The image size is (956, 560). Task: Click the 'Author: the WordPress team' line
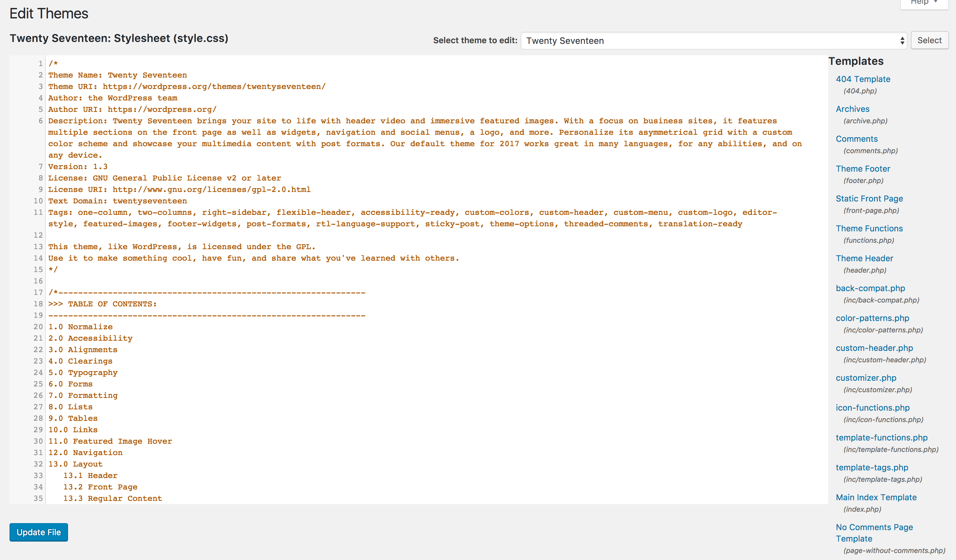113,98
